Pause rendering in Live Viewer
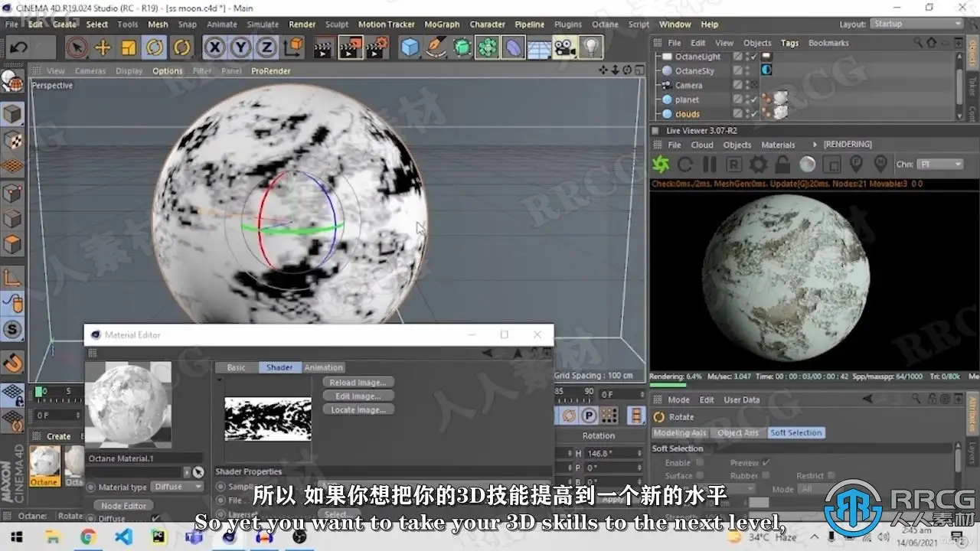Viewport: 980px width, 551px height. (710, 165)
